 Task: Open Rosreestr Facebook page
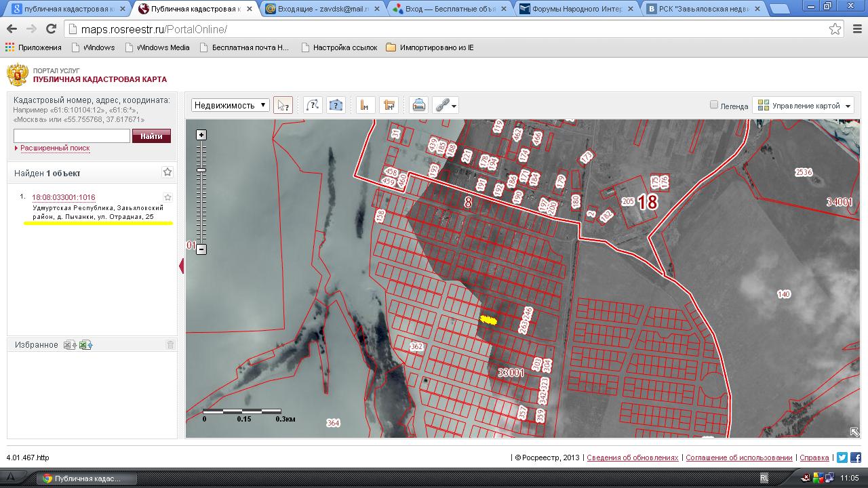[x=856, y=457]
